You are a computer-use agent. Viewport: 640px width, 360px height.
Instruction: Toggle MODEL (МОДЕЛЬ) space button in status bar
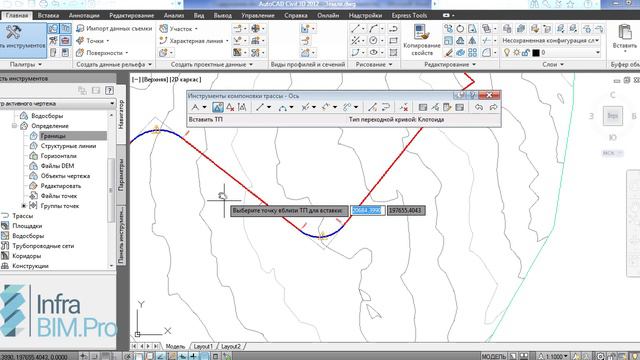point(493,356)
